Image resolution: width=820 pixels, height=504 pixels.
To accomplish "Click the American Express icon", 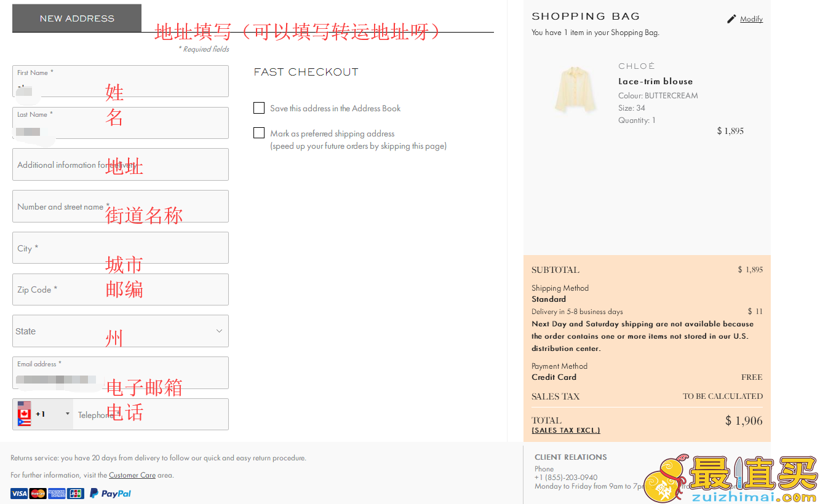I will point(57,494).
